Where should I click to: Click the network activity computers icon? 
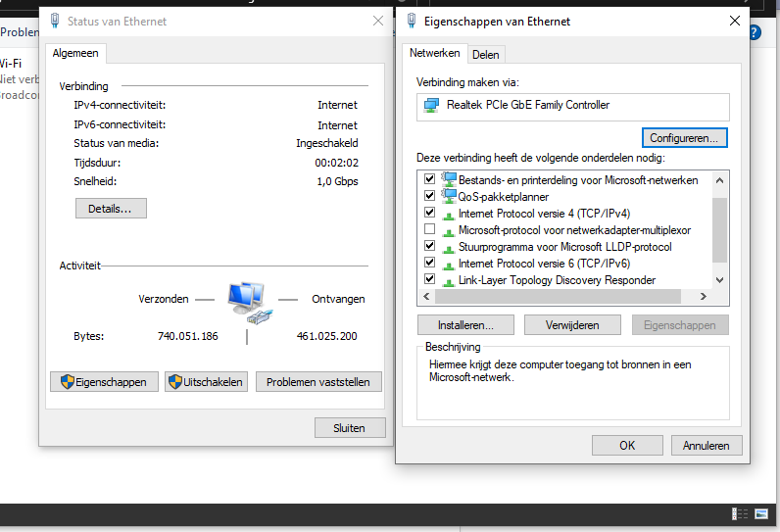(x=245, y=302)
